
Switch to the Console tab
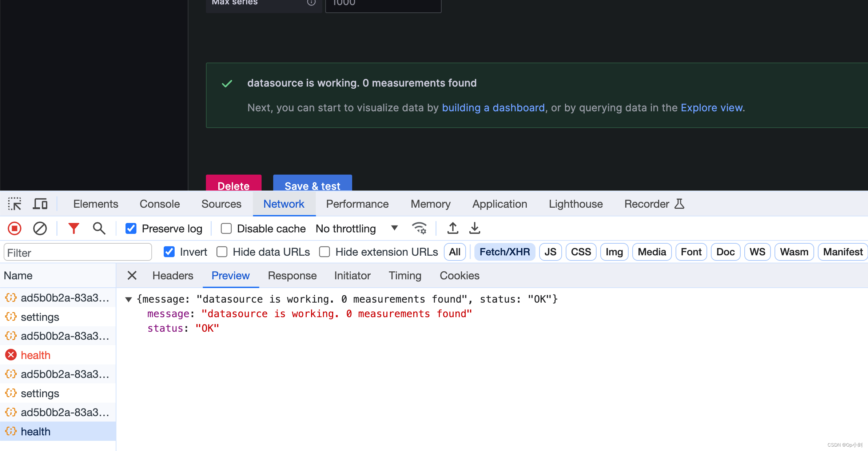point(160,204)
